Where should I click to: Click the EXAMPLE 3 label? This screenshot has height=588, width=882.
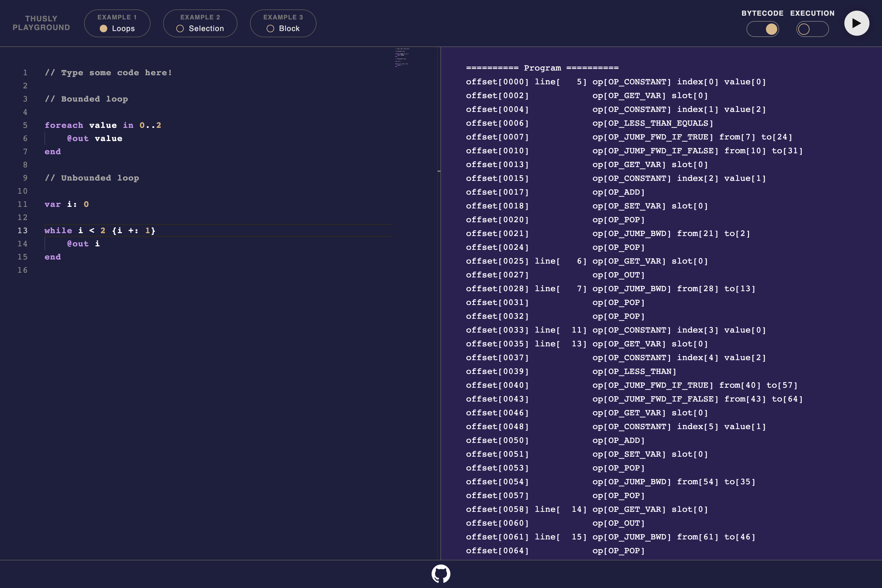283,17
